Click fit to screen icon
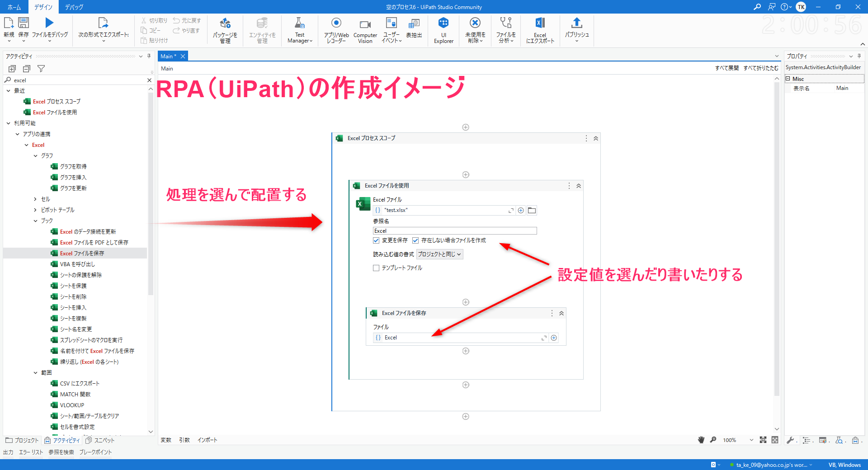 [x=763, y=440]
